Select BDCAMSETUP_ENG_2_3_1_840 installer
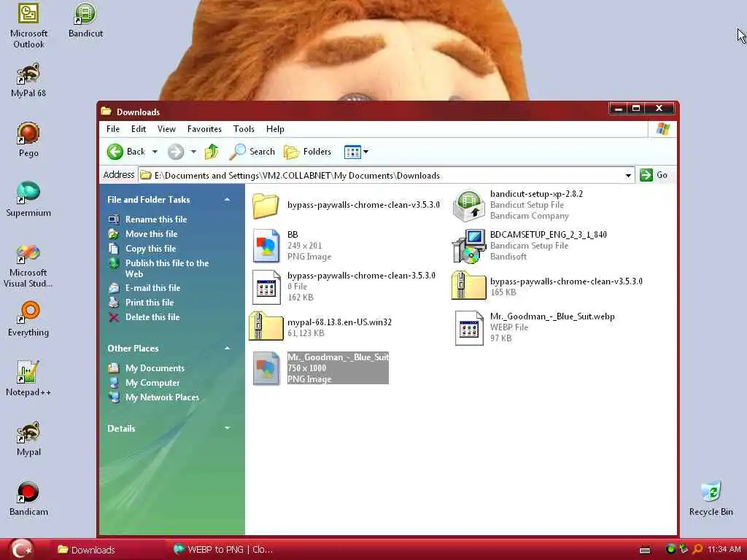Viewport: 747px width, 560px height. 530,246
